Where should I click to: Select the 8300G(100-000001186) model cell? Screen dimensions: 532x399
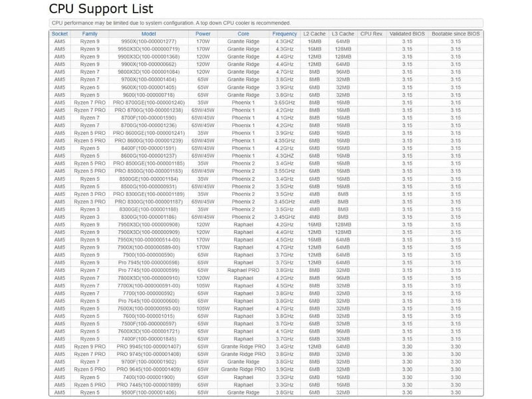148,217
